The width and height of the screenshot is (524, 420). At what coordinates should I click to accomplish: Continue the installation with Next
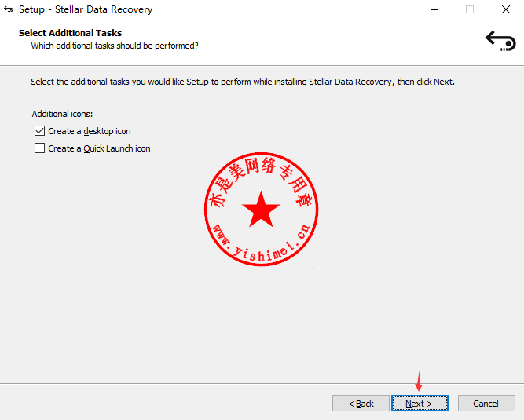pos(420,404)
